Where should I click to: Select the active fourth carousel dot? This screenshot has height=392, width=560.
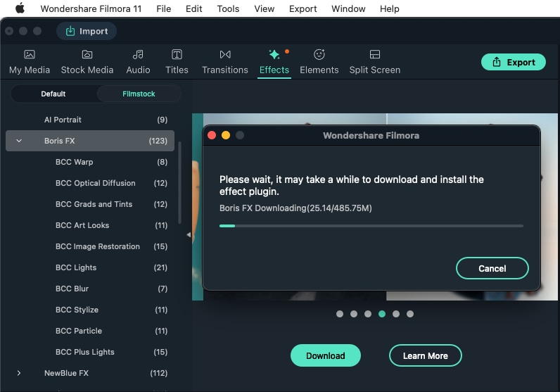(x=382, y=314)
